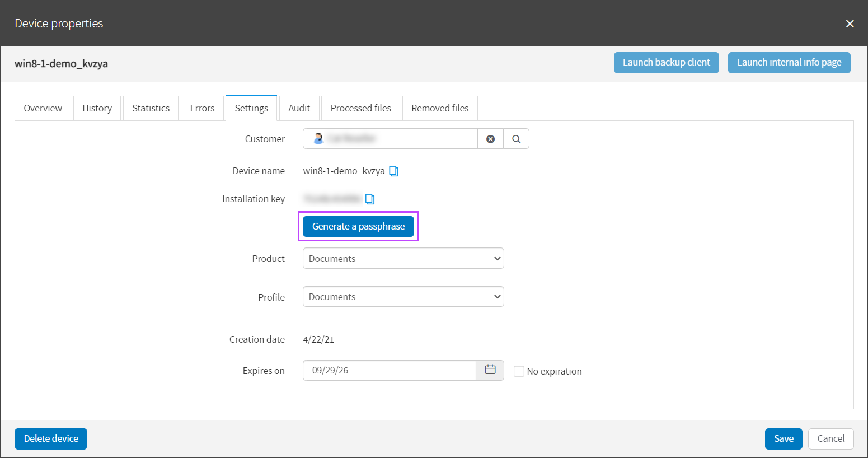
Task: Expand the Product dropdown
Action: tap(403, 259)
